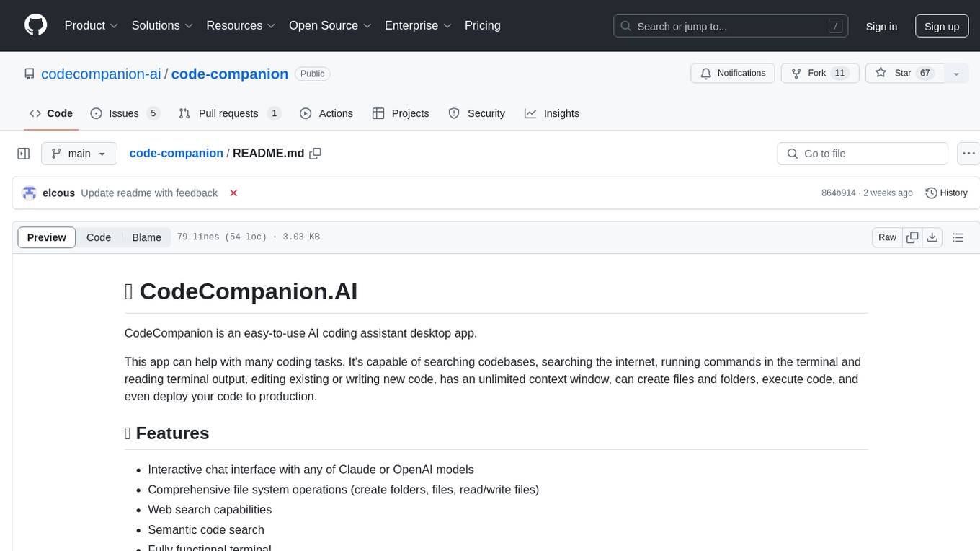
Task: Download the raw file
Action: [x=932, y=237]
